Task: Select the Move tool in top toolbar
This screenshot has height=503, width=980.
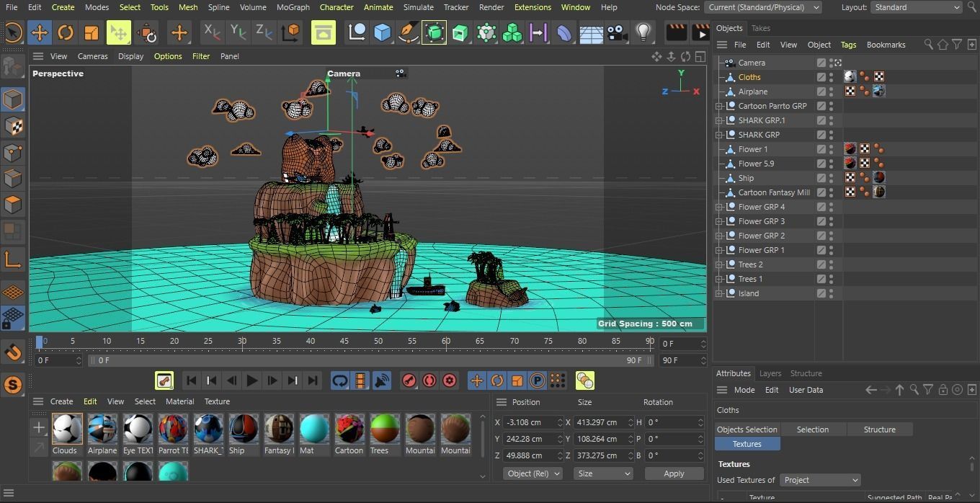Action: [x=40, y=32]
